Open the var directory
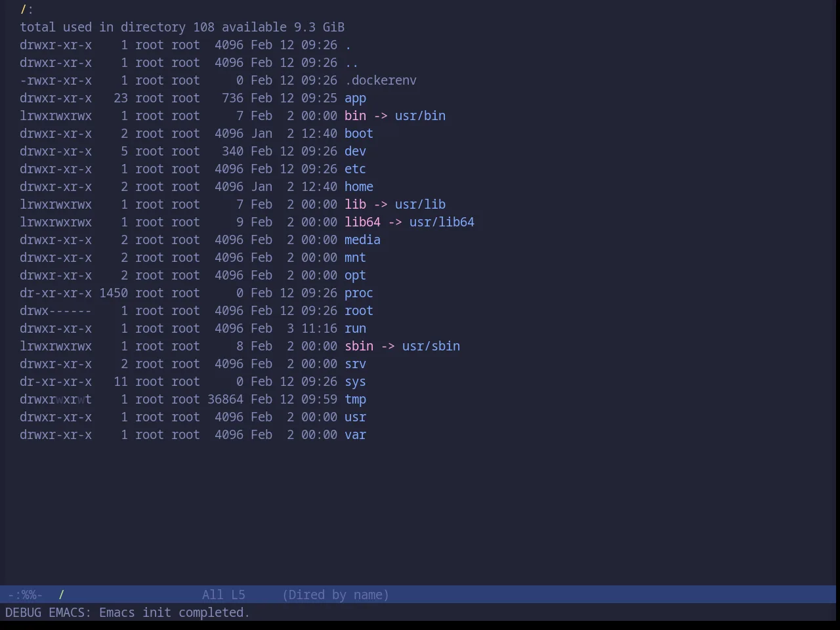Screen dimensions: 840x630 coord(355,435)
